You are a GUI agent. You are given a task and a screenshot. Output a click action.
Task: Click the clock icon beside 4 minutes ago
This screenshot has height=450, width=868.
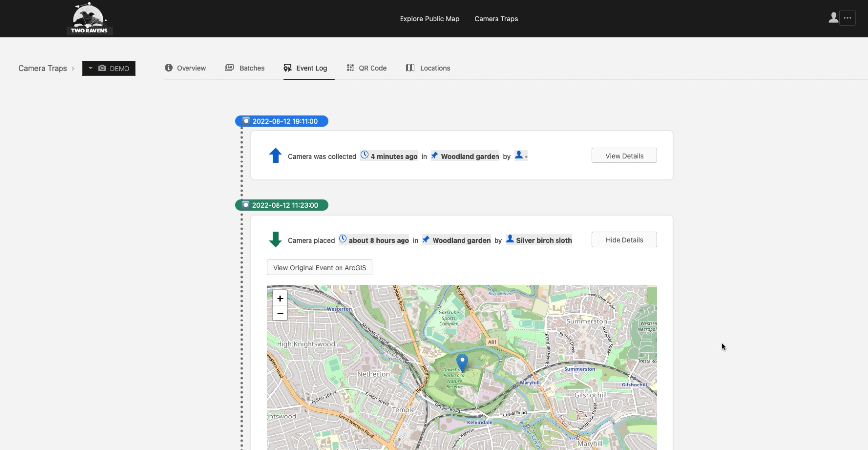tap(364, 155)
